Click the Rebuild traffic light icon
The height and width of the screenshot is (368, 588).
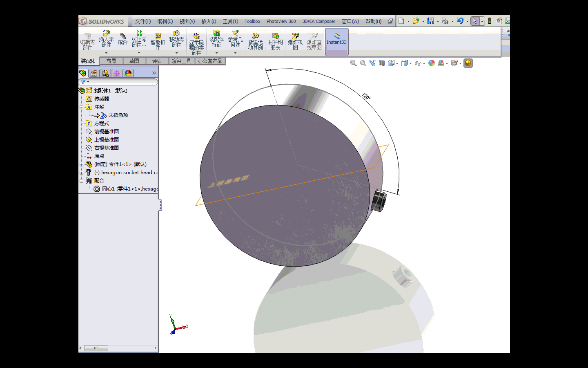pos(489,21)
